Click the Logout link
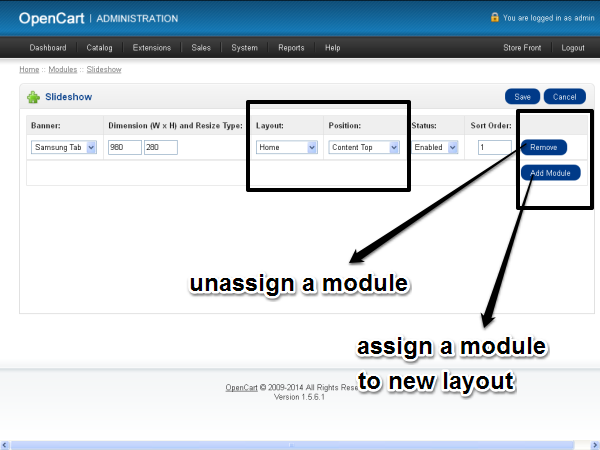The image size is (600, 450). click(573, 48)
